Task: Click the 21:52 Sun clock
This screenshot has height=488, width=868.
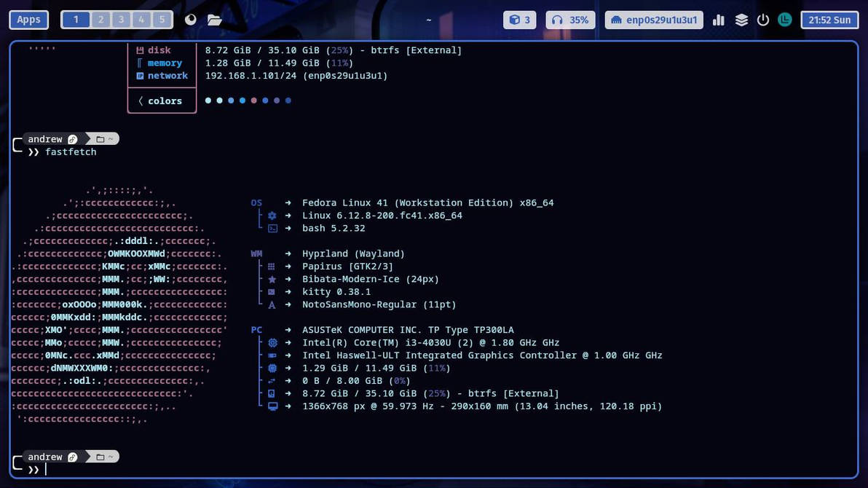Action: pos(829,20)
